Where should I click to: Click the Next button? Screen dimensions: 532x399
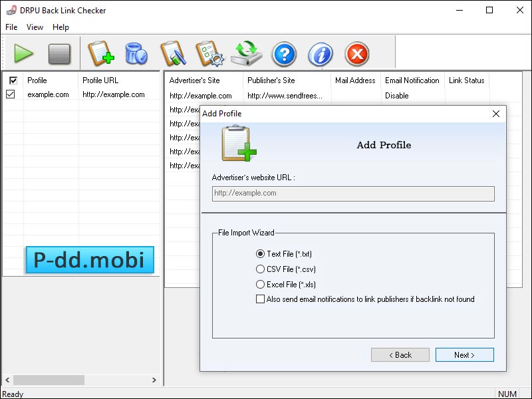[x=464, y=355]
